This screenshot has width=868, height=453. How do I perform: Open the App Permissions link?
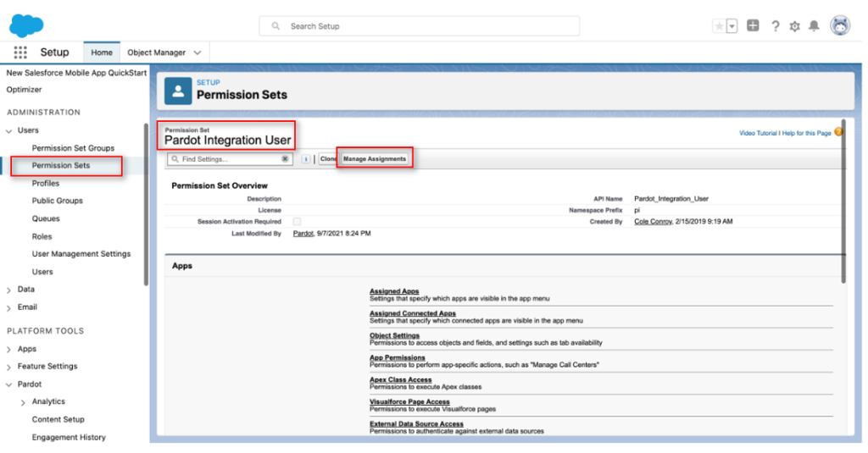[397, 357]
